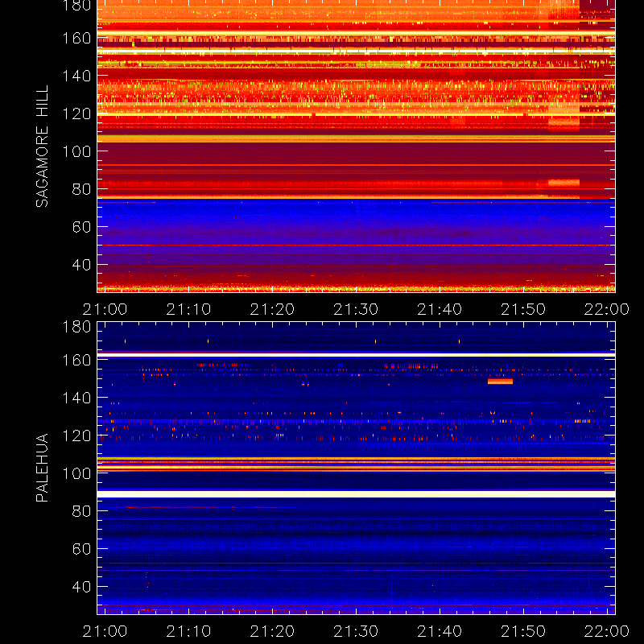Select the 180 label on Palehua axis
Image resolution: width=644 pixels, height=644 pixels.
click(x=76, y=327)
